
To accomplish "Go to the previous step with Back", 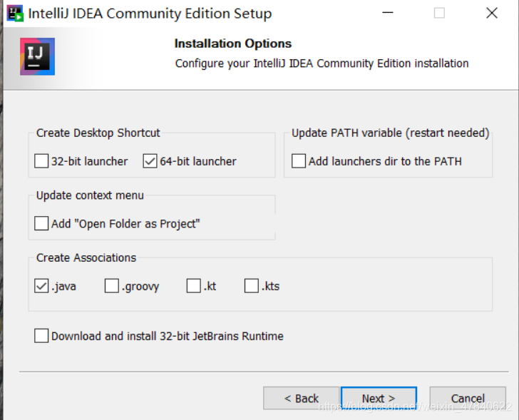I will pos(301,398).
